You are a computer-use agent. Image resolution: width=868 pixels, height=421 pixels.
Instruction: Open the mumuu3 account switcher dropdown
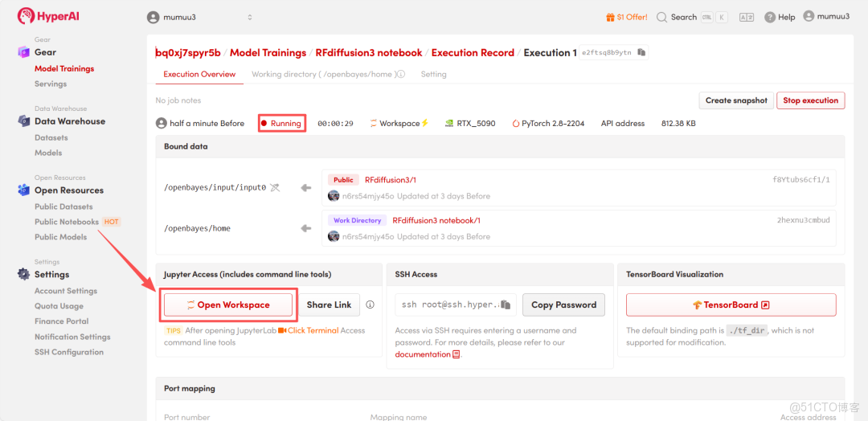coord(200,17)
